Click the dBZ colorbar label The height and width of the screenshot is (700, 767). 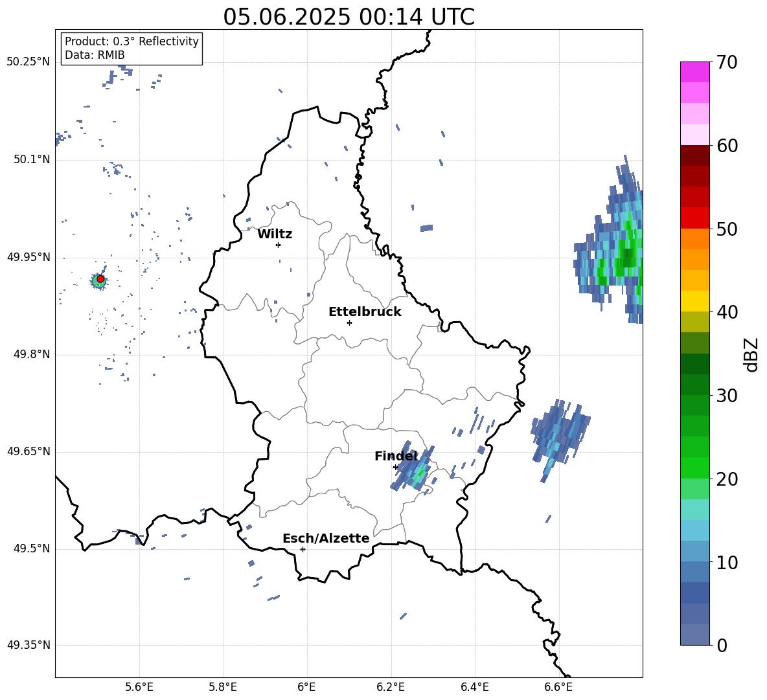(x=751, y=354)
